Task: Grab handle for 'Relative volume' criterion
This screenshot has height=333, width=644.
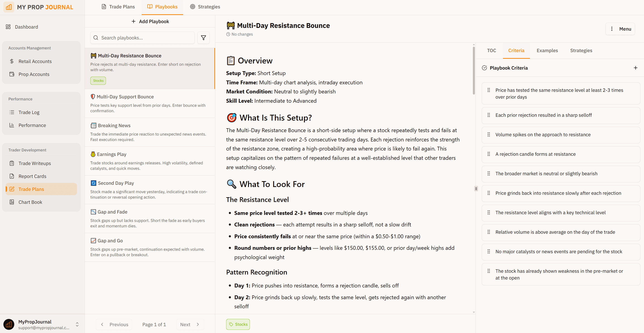Action: [x=488, y=232]
